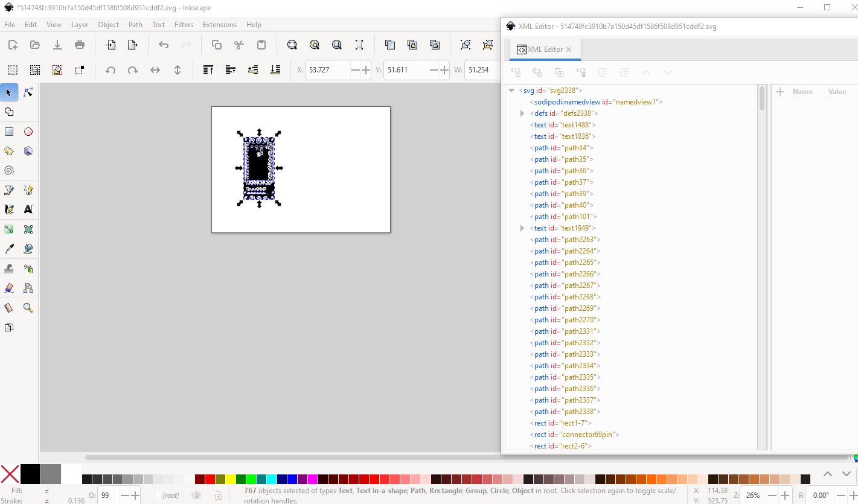Open the Layer menu
This screenshot has height=504, width=858.
pyautogui.click(x=80, y=25)
